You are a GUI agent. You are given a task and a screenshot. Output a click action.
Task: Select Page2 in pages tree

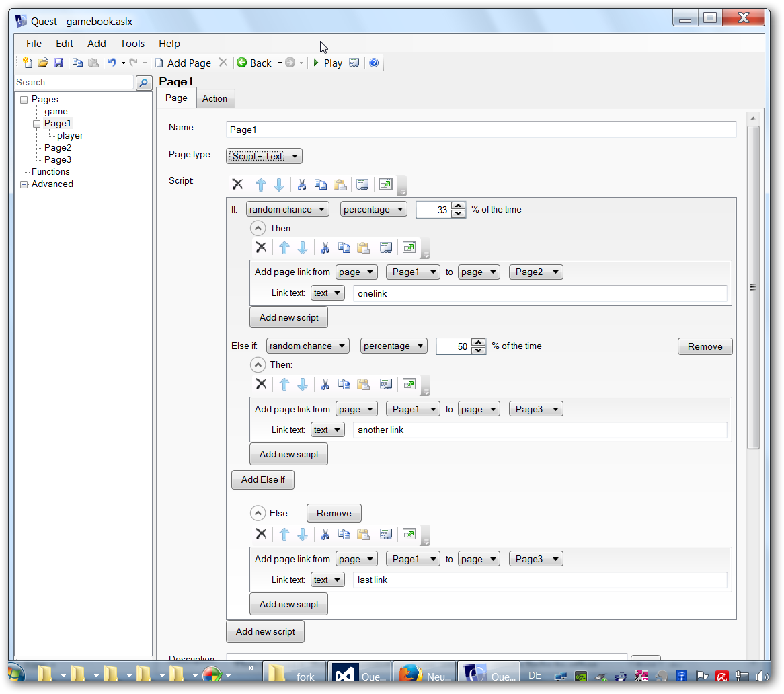58,147
